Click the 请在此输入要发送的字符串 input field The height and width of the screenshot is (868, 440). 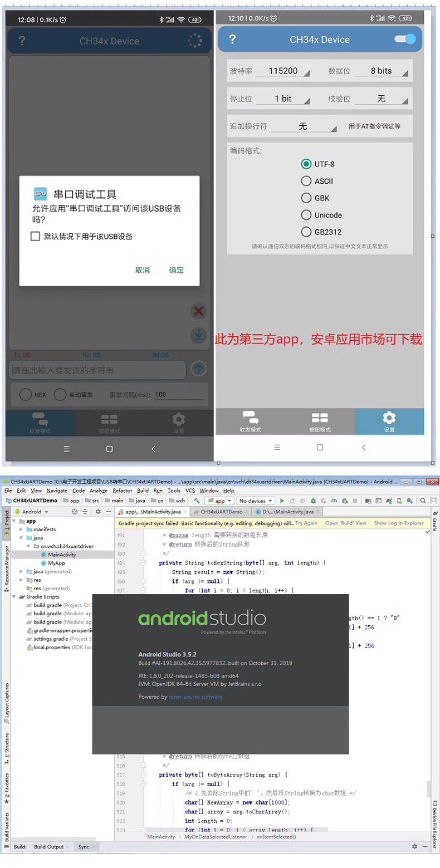pos(97,370)
